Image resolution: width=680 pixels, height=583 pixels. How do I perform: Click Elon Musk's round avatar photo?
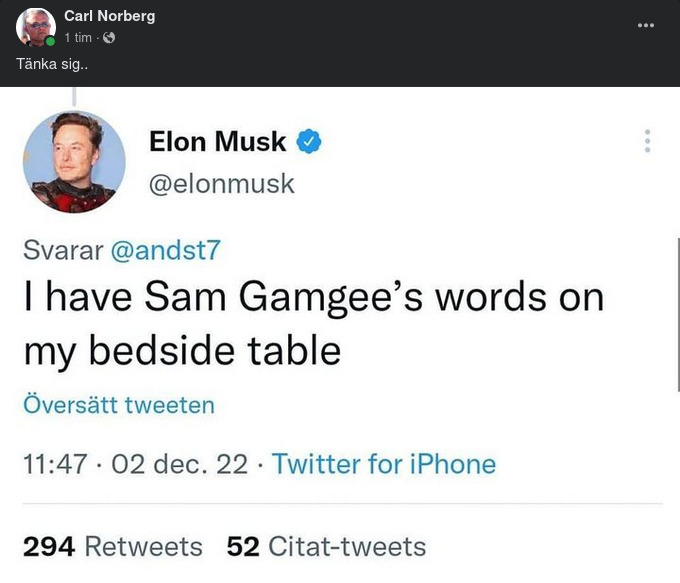click(74, 161)
